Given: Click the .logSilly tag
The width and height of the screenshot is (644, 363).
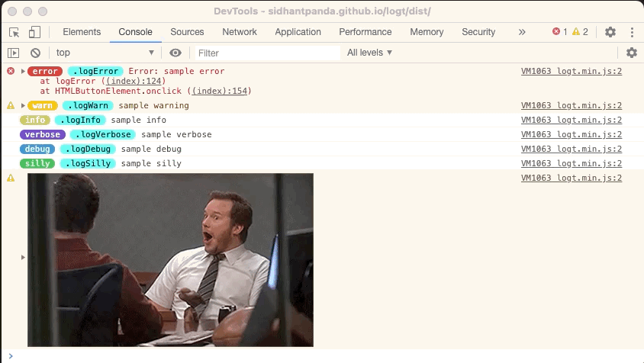Looking at the screenshot, I should coord(88,163).
